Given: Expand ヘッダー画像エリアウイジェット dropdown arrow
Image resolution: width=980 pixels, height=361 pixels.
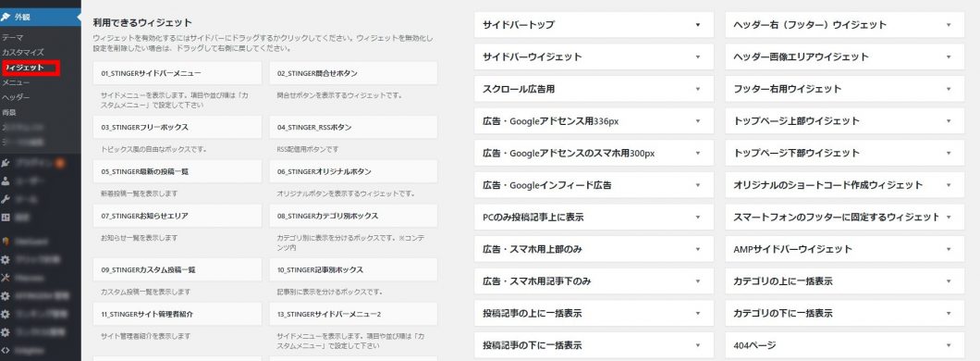Looking at the screenshot, I should tap(949, 57).
